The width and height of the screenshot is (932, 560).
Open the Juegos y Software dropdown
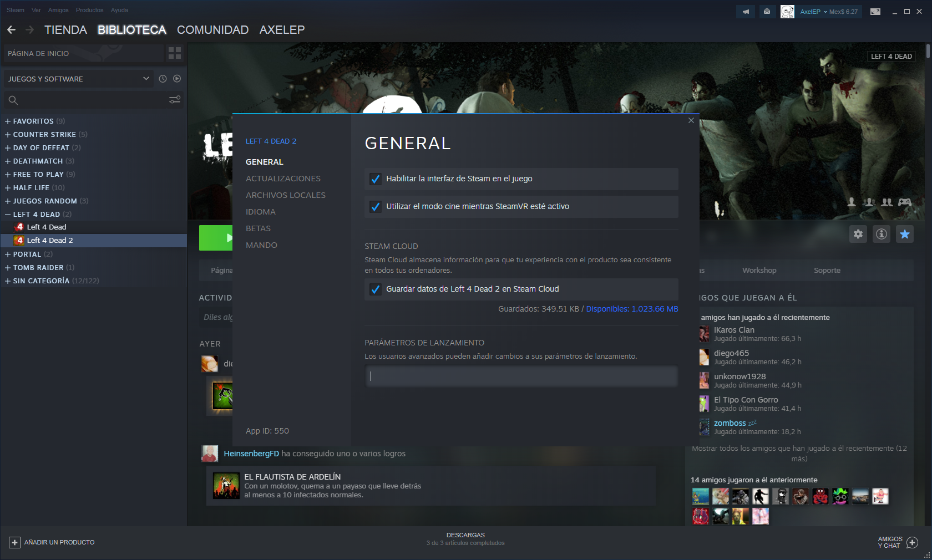[78, 79]
